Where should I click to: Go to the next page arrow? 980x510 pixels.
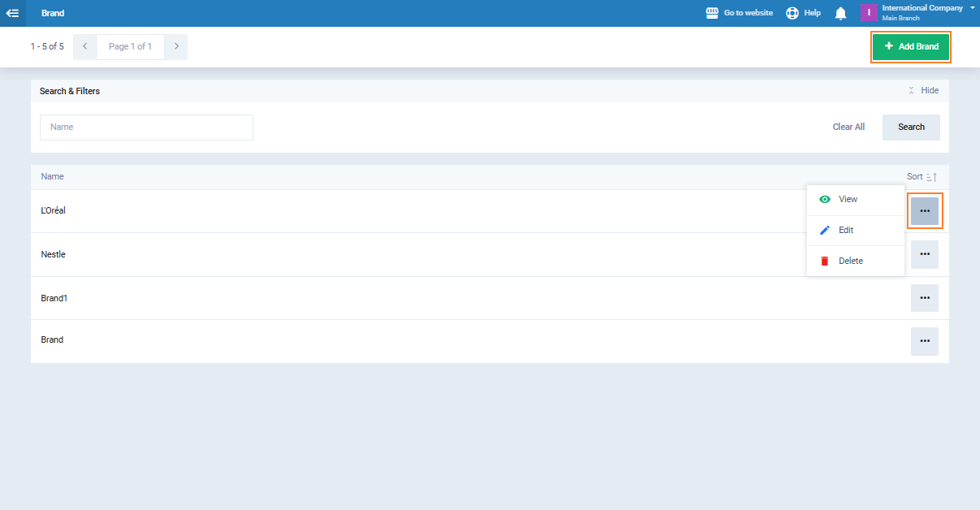point(176,47)
